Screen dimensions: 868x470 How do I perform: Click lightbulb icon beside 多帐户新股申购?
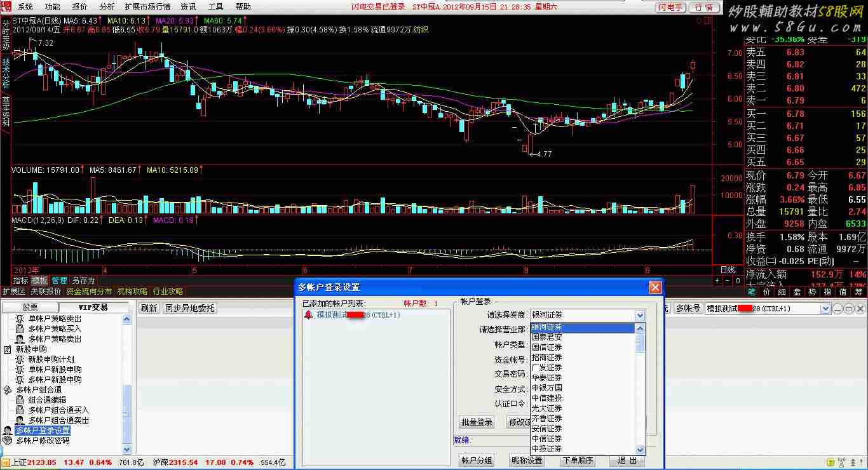coord(19,379)
